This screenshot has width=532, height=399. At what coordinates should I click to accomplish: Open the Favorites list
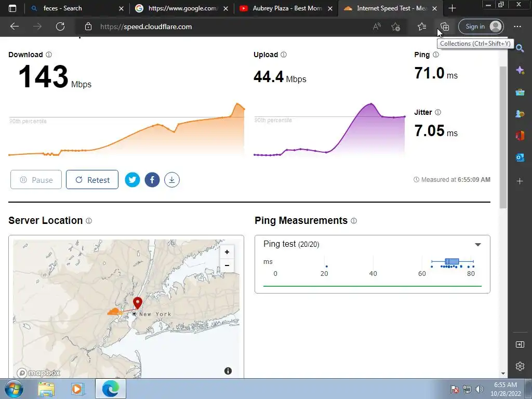pyautogui.click(x=422, y=26)
